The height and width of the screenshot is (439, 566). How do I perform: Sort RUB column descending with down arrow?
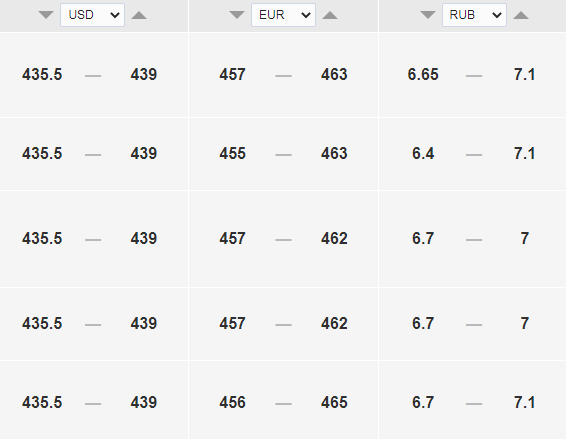[x=428, y=15]
